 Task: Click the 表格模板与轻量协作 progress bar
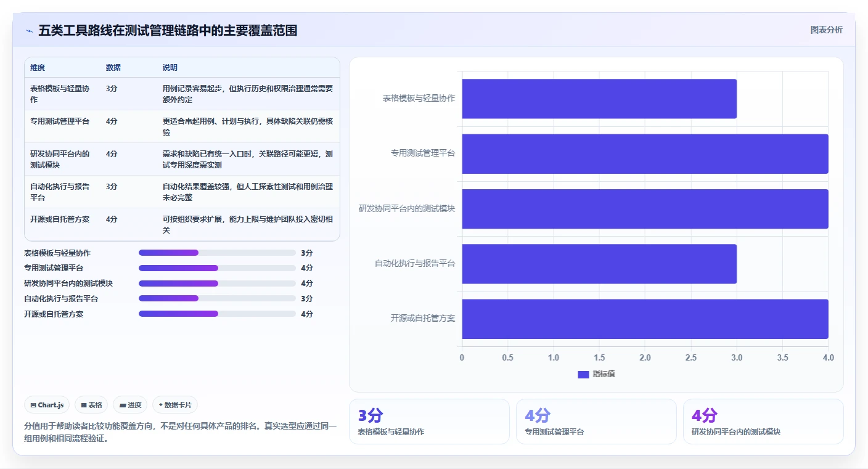[x=217, y=253]
